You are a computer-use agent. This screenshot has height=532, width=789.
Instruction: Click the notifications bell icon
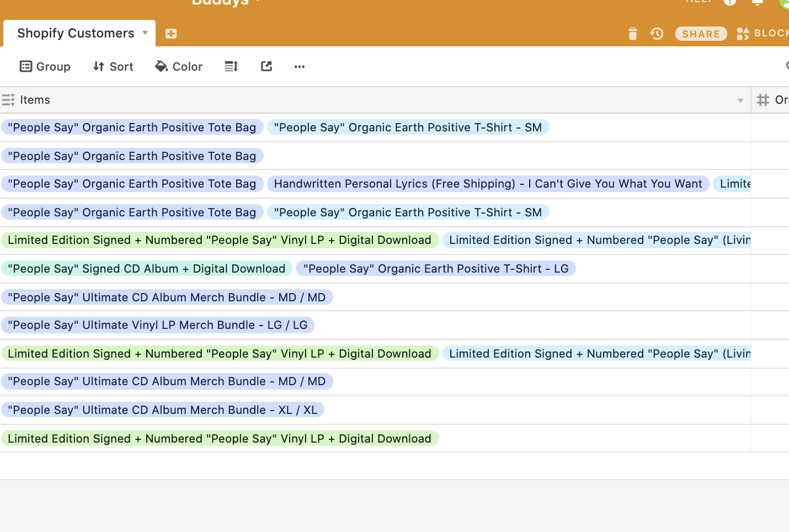coord(758,2)
